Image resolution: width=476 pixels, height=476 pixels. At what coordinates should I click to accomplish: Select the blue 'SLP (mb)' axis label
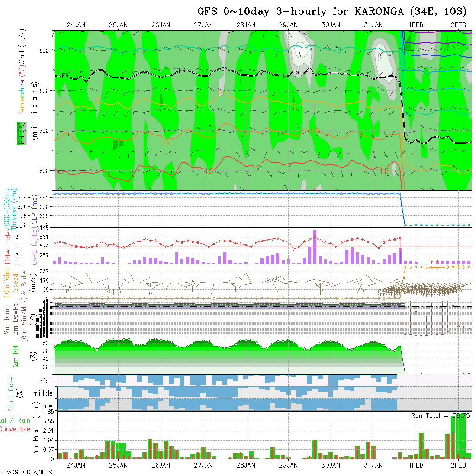click(34, 209)
